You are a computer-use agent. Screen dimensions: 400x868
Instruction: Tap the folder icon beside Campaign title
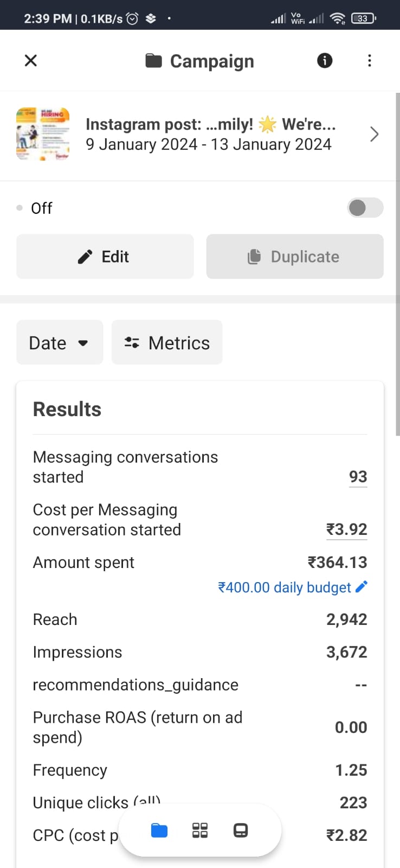coord(153,61)
